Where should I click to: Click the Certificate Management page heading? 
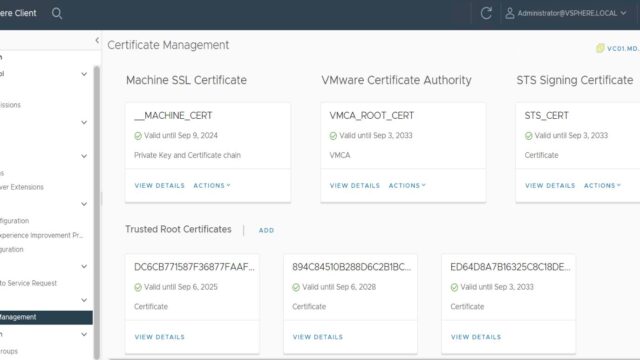[x=168, y=45]
